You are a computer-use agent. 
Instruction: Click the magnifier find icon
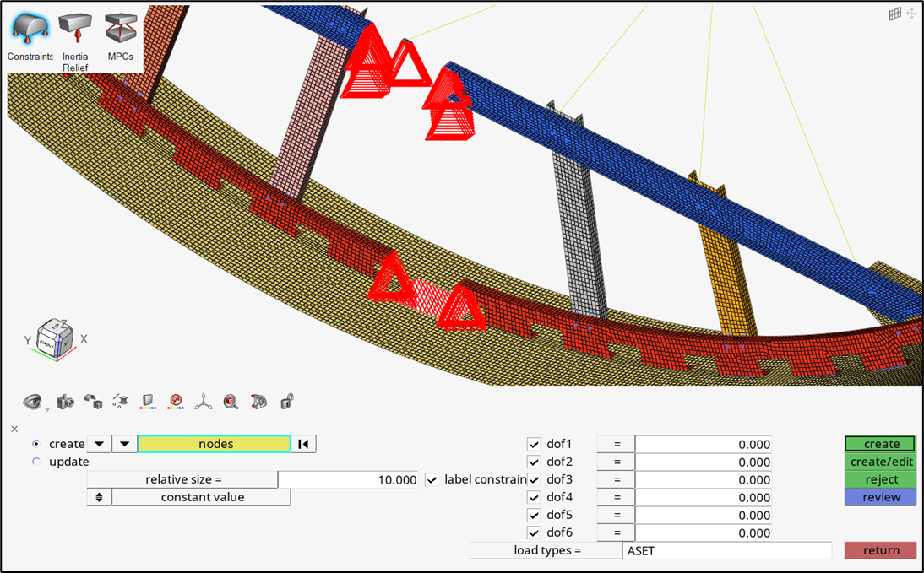click(231, 402)
